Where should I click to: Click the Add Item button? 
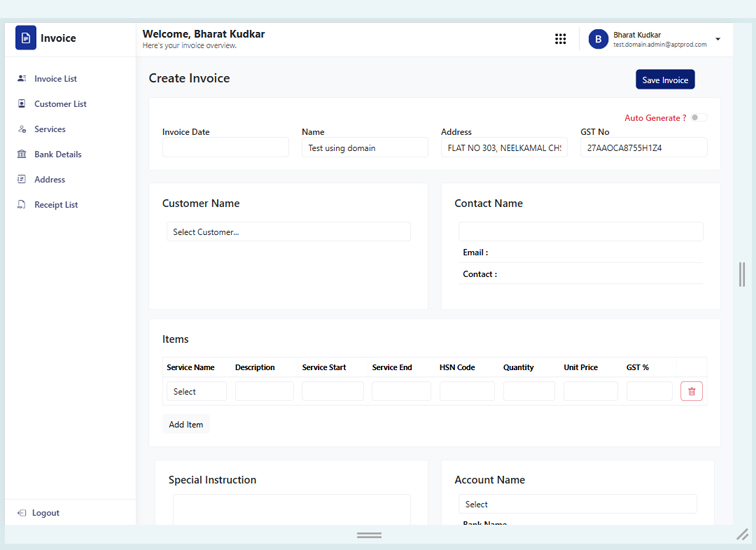click(186, 424)
